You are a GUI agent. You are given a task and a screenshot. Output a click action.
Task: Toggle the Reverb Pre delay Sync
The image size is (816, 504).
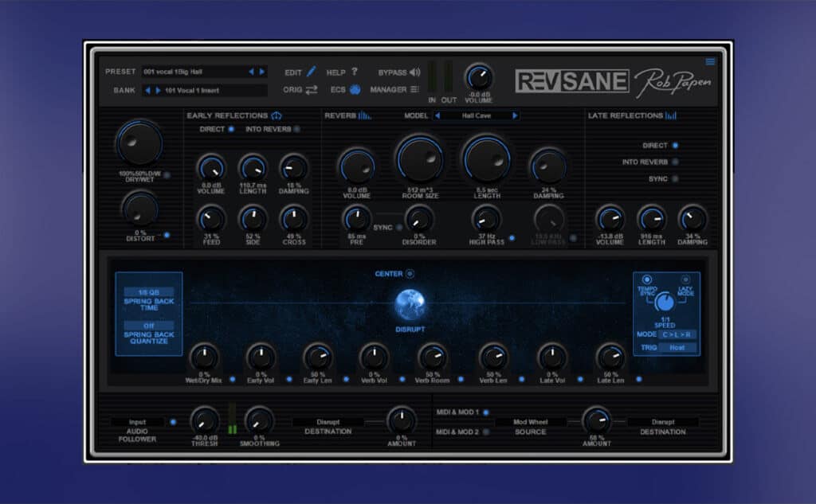tap(399, 227)
